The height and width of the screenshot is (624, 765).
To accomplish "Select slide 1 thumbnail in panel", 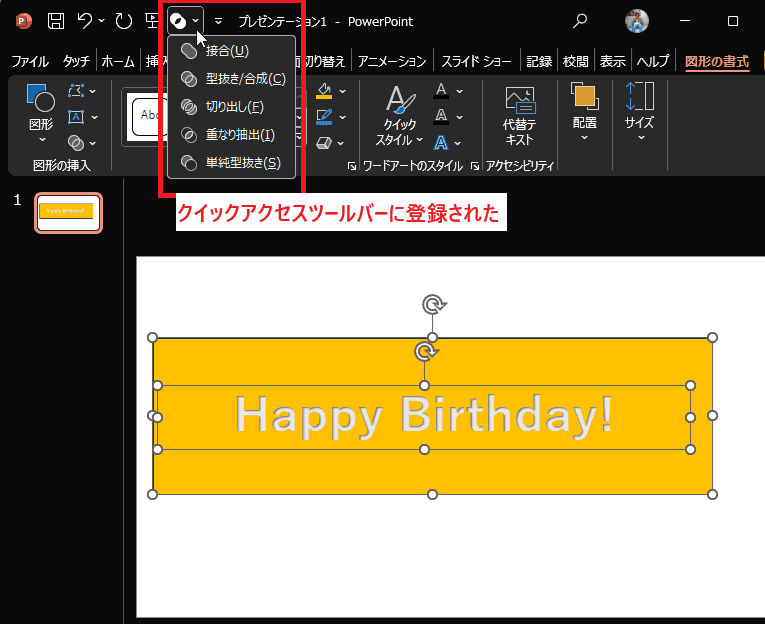I will tap(68, 212).
